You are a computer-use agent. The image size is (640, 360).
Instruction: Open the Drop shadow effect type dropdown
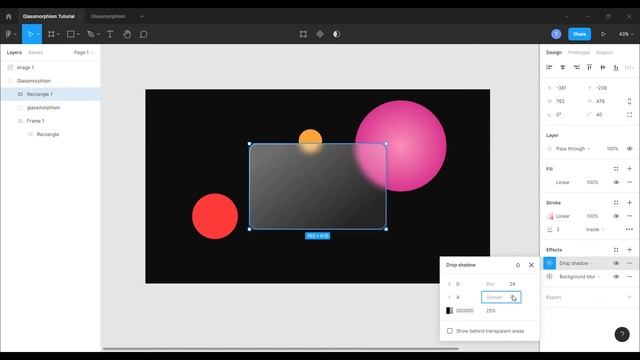point(576,264)
